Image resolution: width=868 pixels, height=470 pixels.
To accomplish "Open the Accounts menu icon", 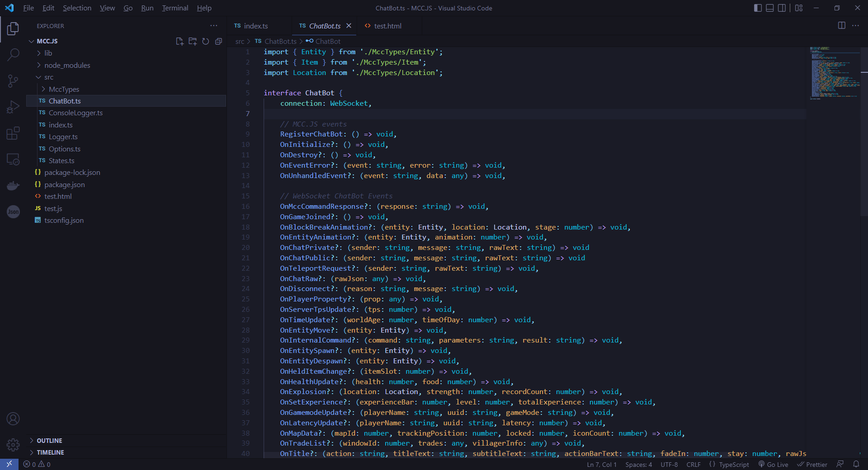I will click(x=13, y=419).
